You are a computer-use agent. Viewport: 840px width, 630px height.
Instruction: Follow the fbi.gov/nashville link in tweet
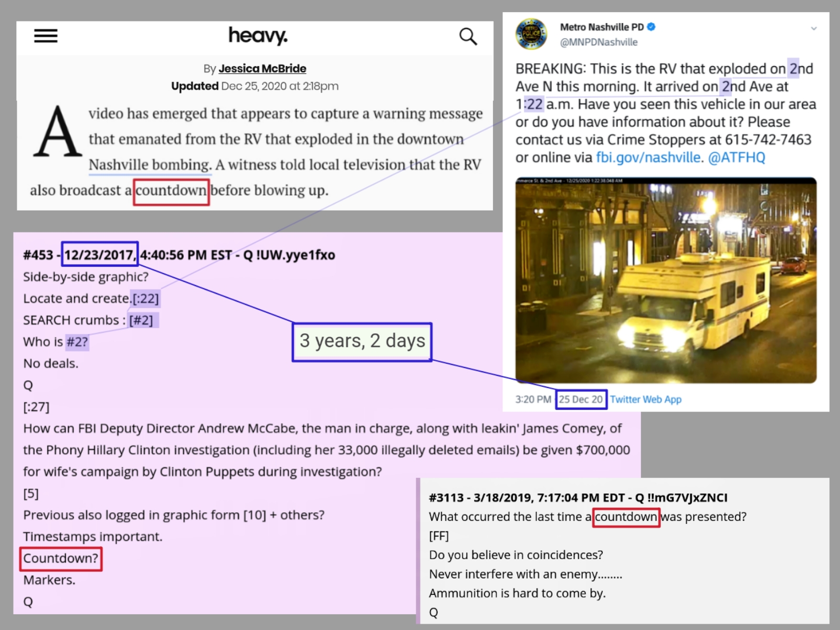tap(648, 157)
